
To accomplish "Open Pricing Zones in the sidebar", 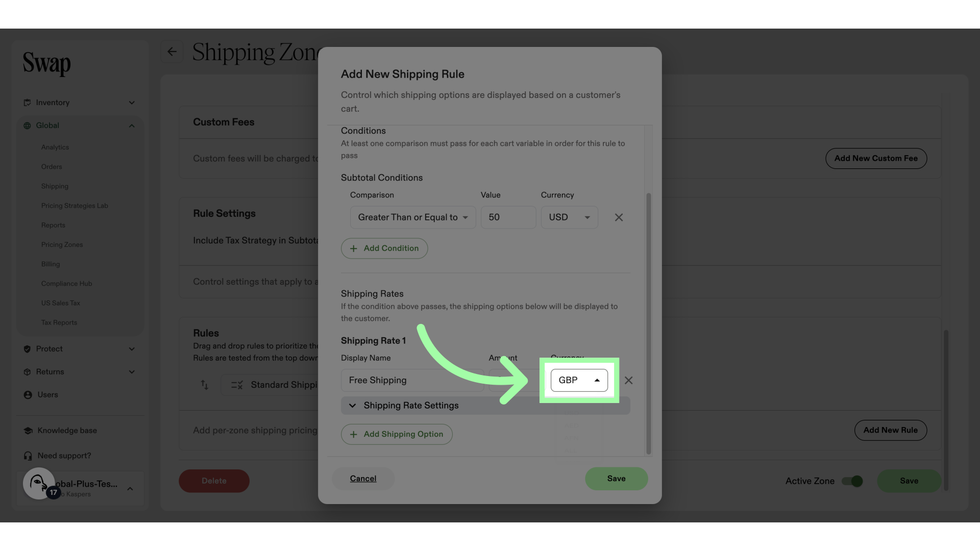I will click(62, 245).
